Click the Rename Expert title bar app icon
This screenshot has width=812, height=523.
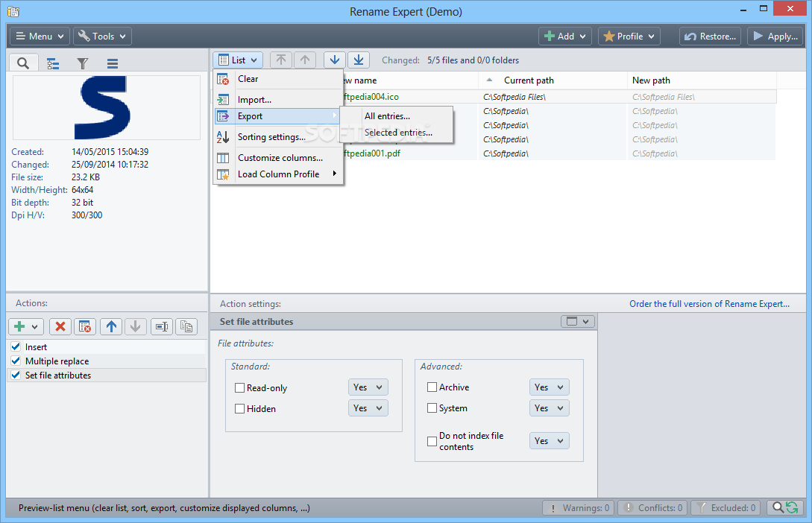13,11
